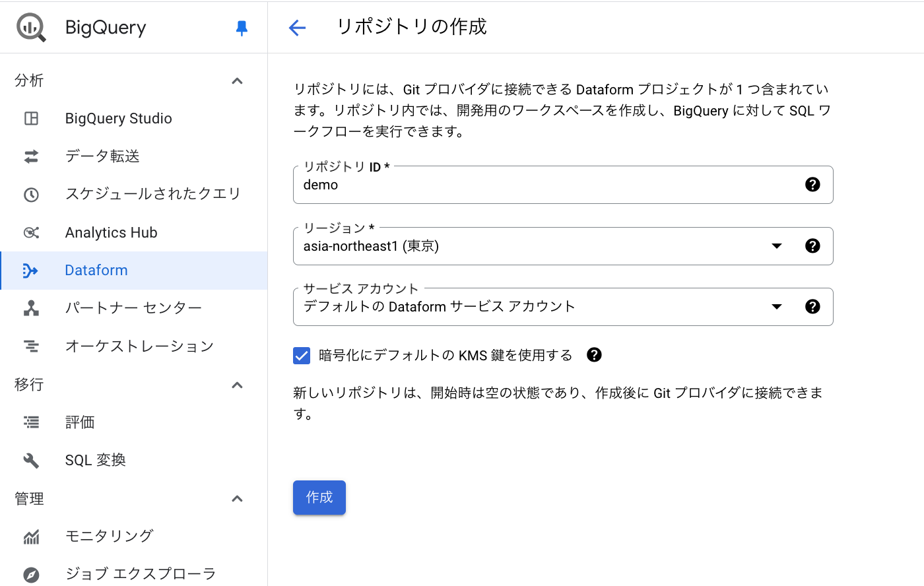
Task: Toggle the pin icon next to BigQuery
Action: pyautogui.click(x=242, y=27)
